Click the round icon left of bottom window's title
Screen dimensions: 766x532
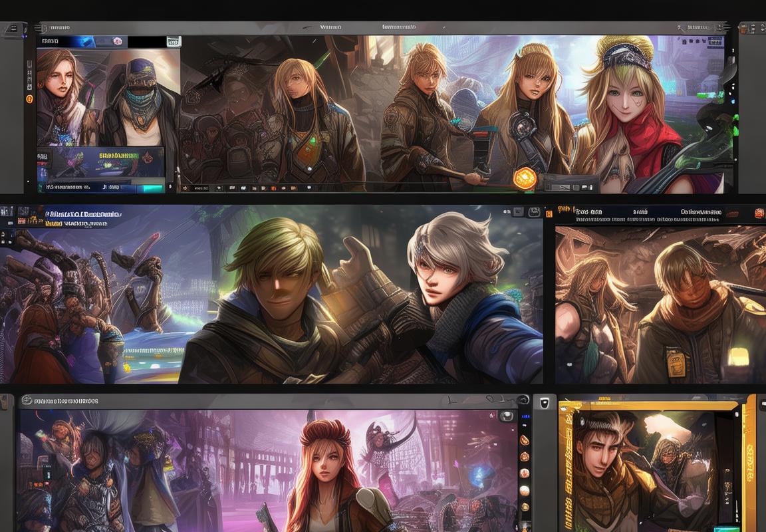[27, 400]
